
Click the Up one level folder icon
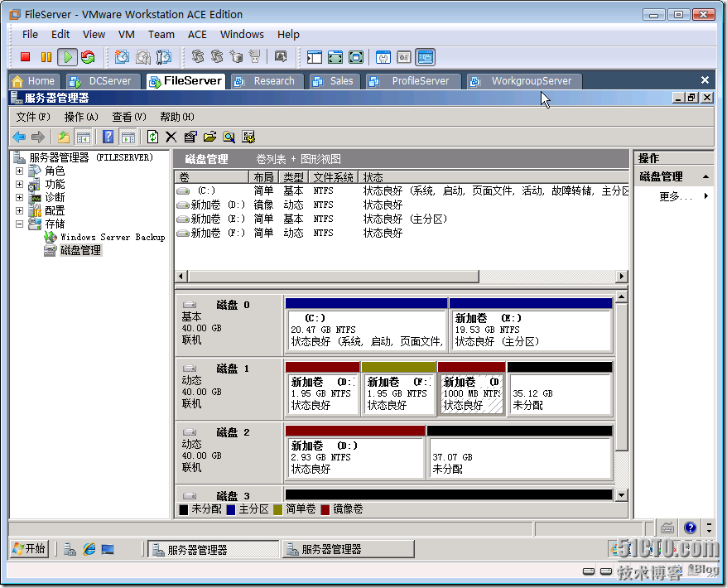[64, 137]
